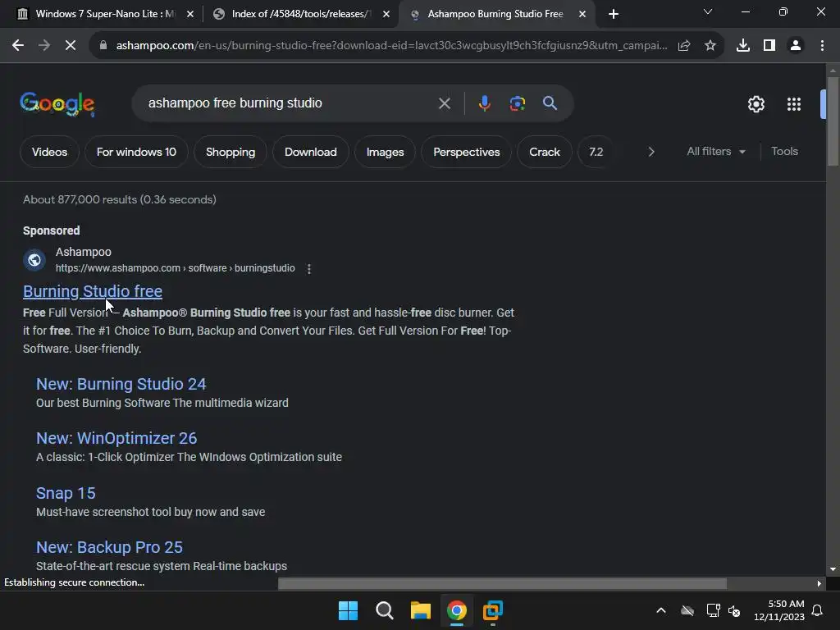Open New: Backup Pro 25 link
This screenshot has height=630, width=840.
tap(109, 547)
